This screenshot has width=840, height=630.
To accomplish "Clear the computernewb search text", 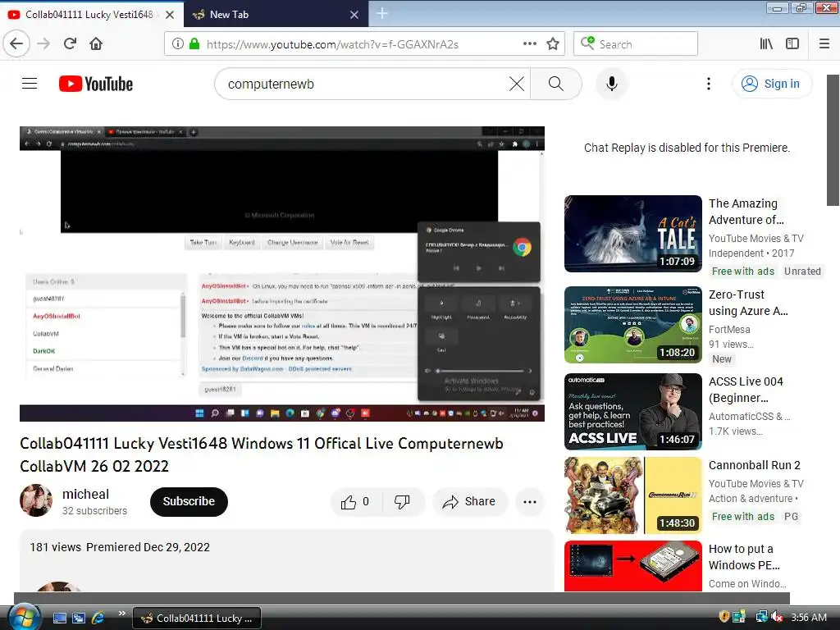I will click(517, 84).
